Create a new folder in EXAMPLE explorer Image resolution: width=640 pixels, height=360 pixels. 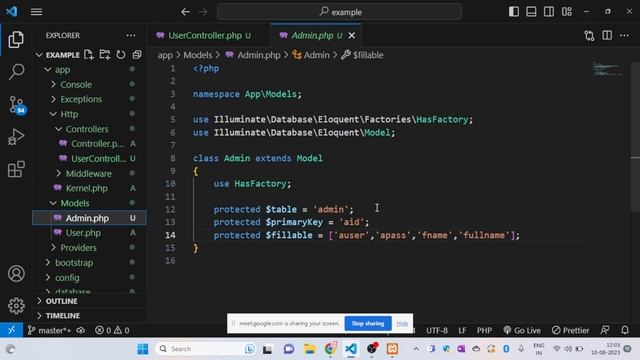pyautogui.click(x=104, y=55)
